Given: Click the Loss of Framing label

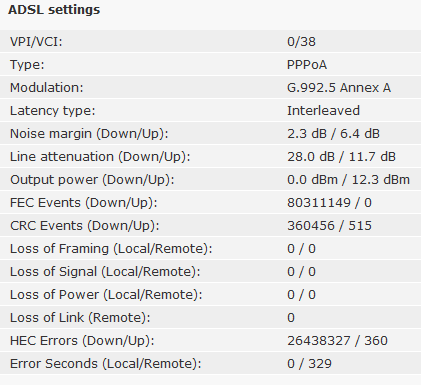Looking at the screenshot, I should pyautogui.click(x=111, y=249).
